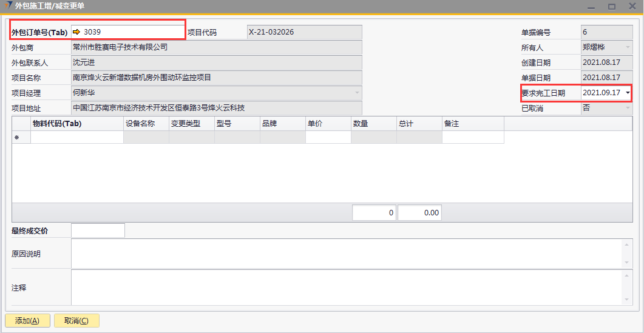Image resolution: width=644 pixels, height=333 pixels.
Task: Click the 备注 cell in the first row
Action: (x=472, y=138)
